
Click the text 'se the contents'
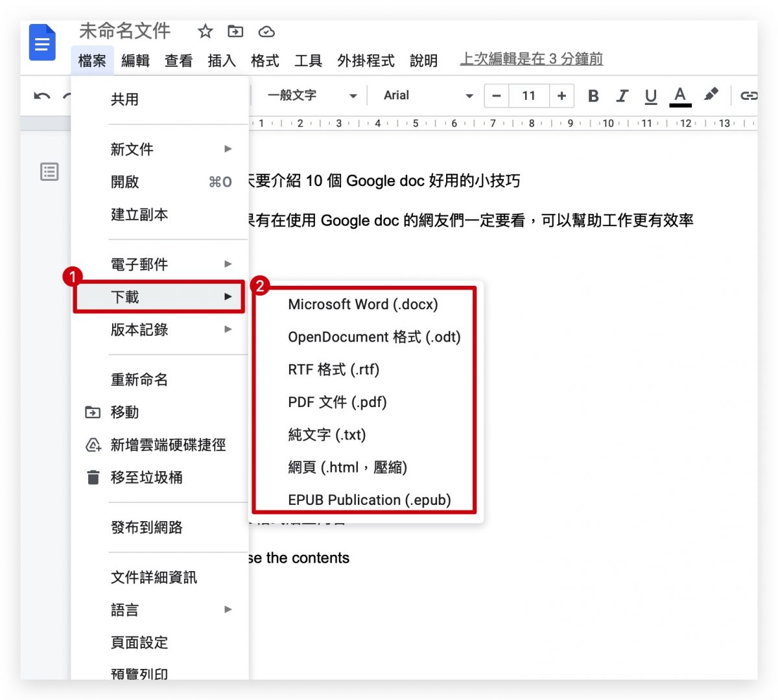(299, 558)
